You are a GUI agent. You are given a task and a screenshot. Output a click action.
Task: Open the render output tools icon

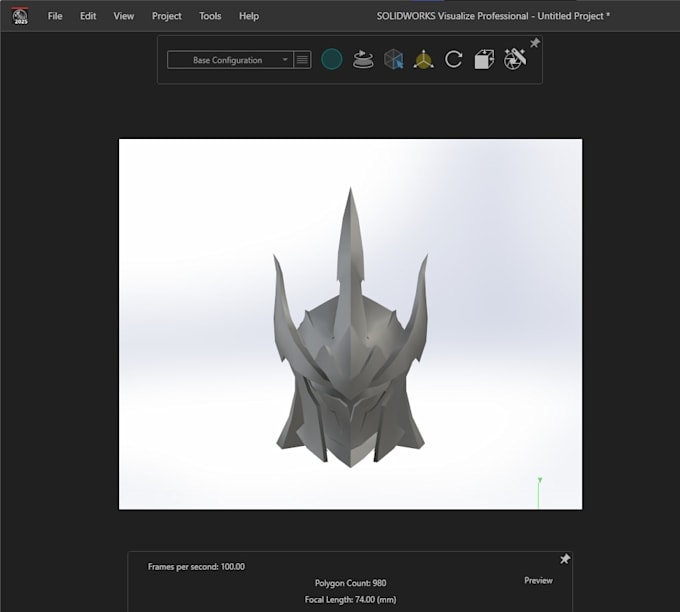[x=515, y=59]
